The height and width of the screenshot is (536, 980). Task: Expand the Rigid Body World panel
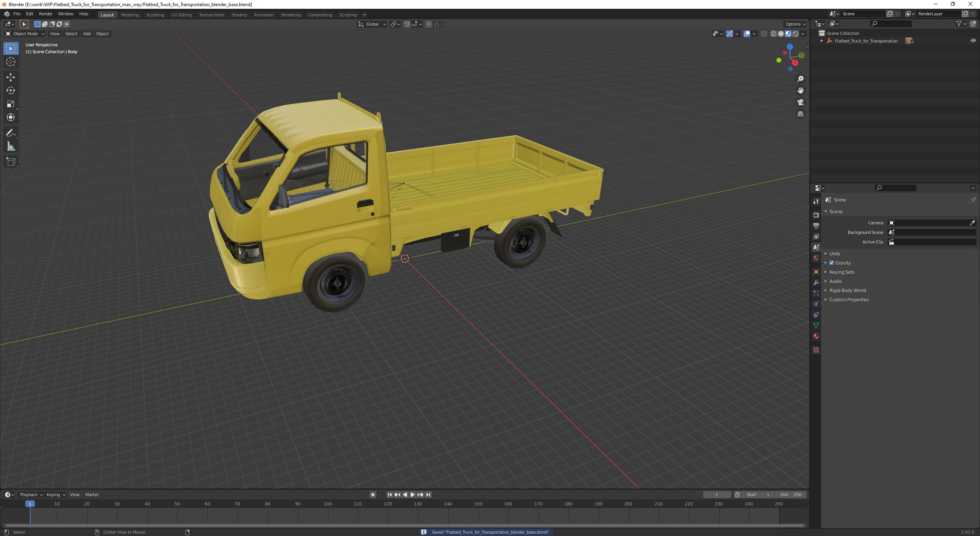click(847, 291)
